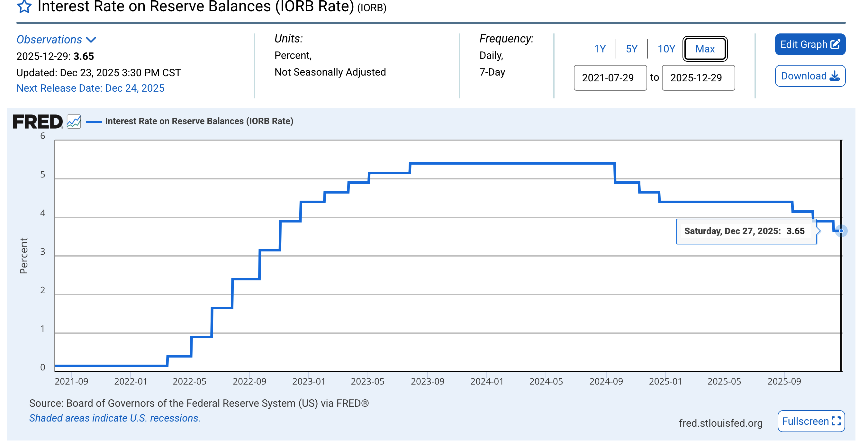Click the FRED wordmark logo
The width and height of the screenshot is (868, 445).
pyautogui.click(x=38, y=121)
